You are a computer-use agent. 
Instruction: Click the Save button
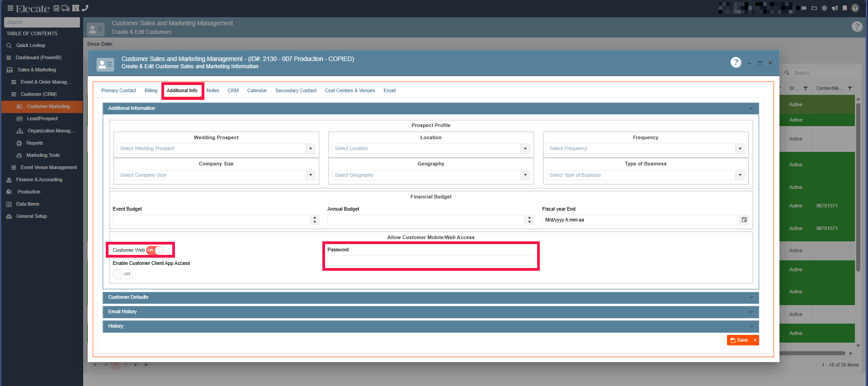pos(739,340)
